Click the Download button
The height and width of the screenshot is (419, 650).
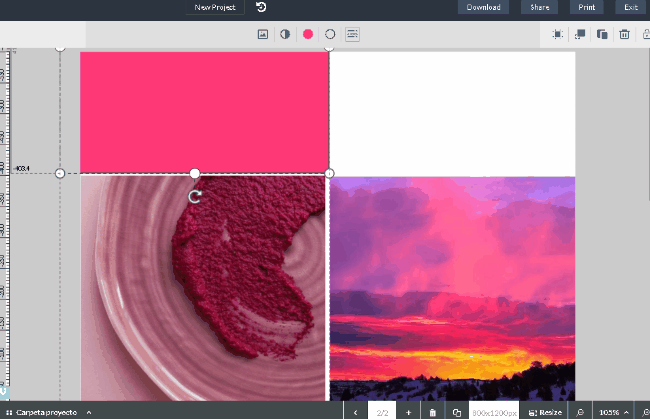(x=483, y=7)
